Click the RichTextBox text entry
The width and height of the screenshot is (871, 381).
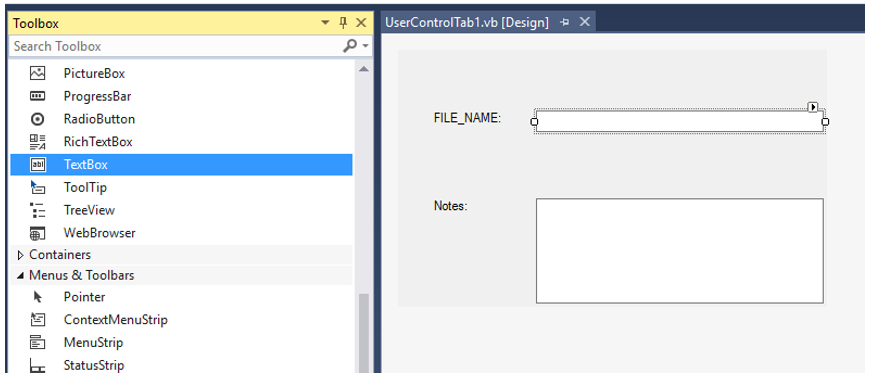(98, 142)
